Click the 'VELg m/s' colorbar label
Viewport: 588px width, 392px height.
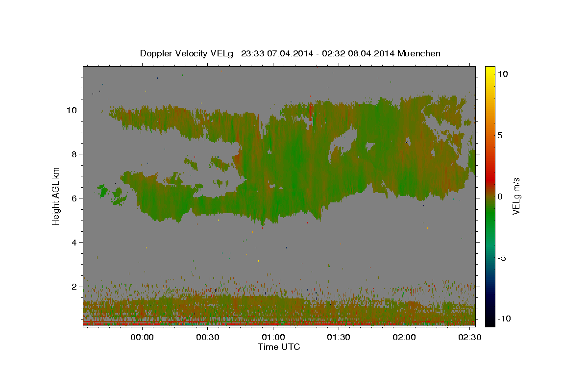(x=516, y=196)
